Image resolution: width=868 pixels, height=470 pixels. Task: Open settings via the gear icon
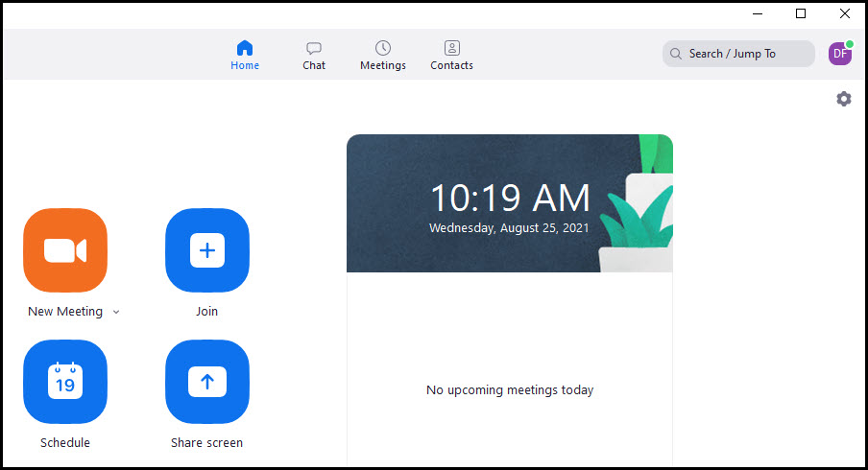(844, 99)
